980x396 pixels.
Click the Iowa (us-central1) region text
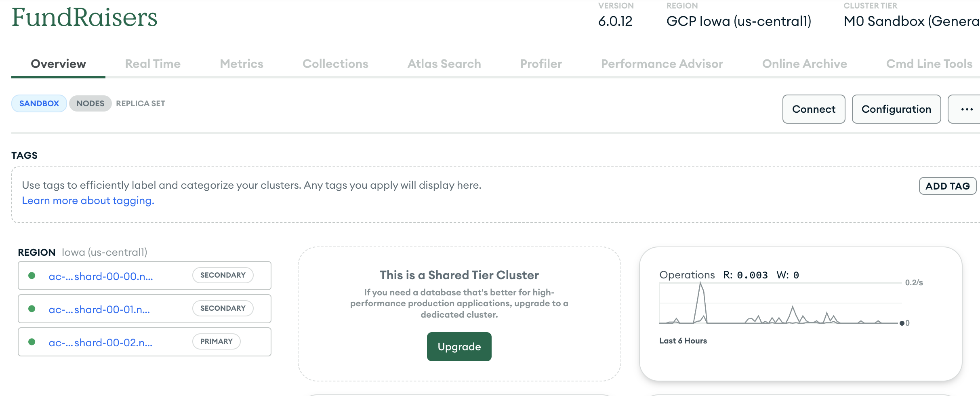pyautogui.click(x=104, y=252)
